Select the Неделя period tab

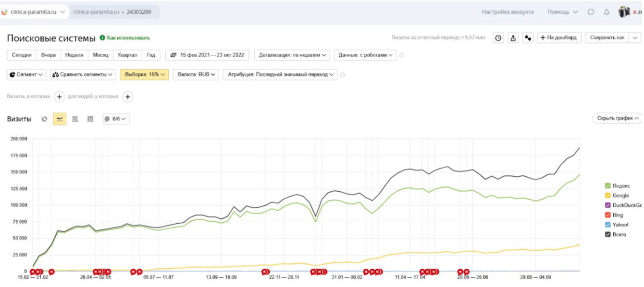pyautogui.click(x=74, y=55)
